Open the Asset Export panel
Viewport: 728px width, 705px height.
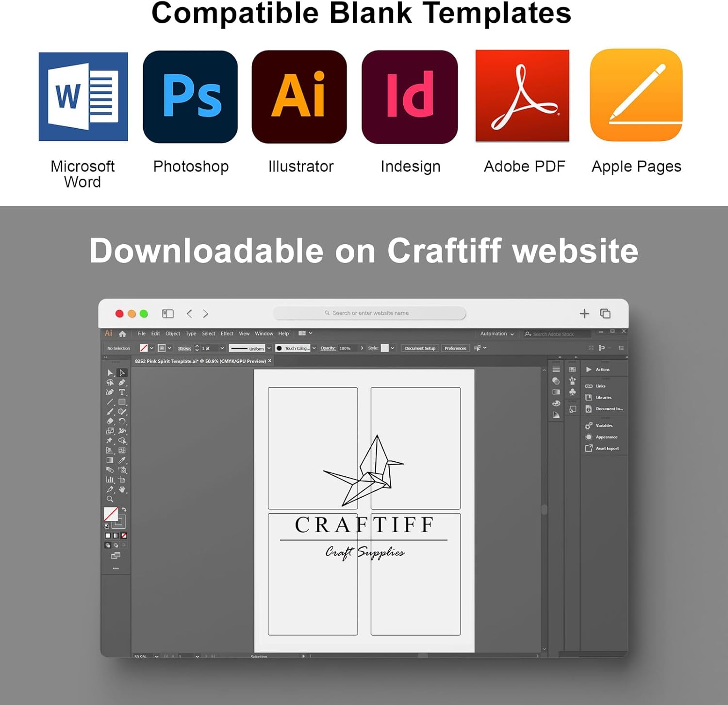[x=607, y=449]
